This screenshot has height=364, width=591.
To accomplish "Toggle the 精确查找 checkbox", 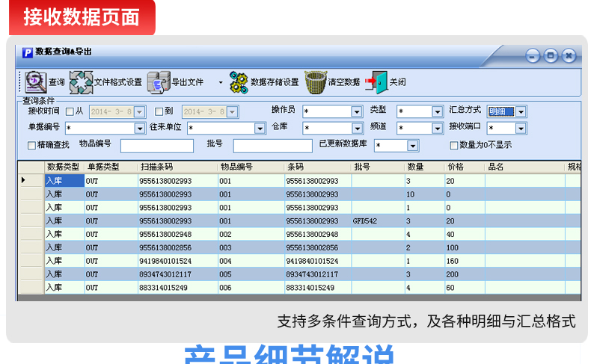I will click(31, 145).
